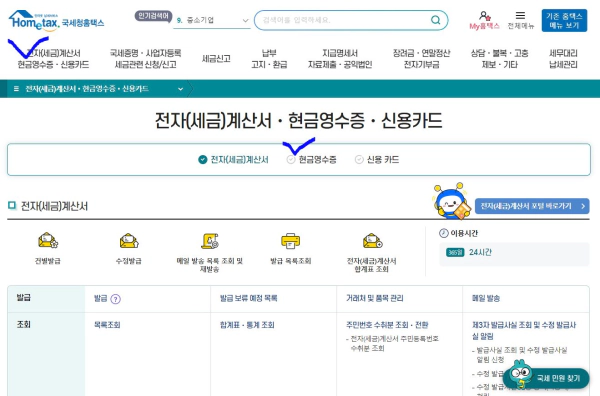Open 전자(세금)계산서·현금영수증·신용카드 top menu
This screenshot has width=600, height=396.
tap(53, 59)
